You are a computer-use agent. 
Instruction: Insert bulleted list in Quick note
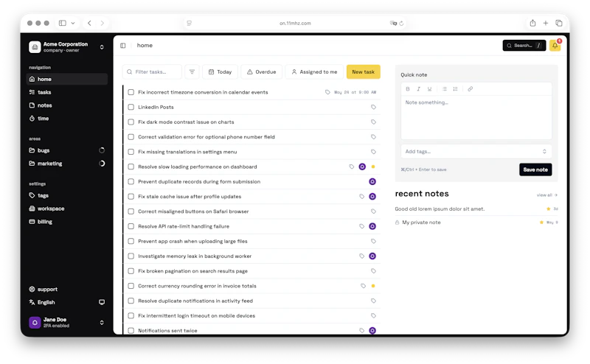445,89
